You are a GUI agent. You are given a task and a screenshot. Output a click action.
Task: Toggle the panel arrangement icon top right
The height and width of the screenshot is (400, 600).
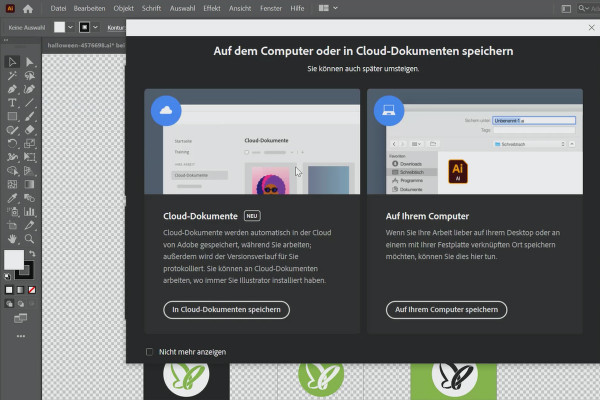tap(566, 8)
